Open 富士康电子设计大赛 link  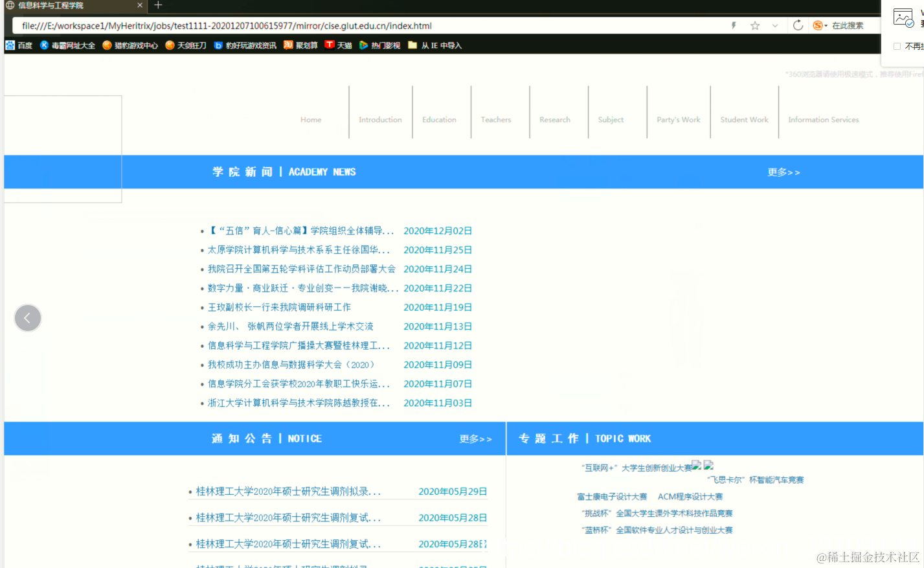612,497
